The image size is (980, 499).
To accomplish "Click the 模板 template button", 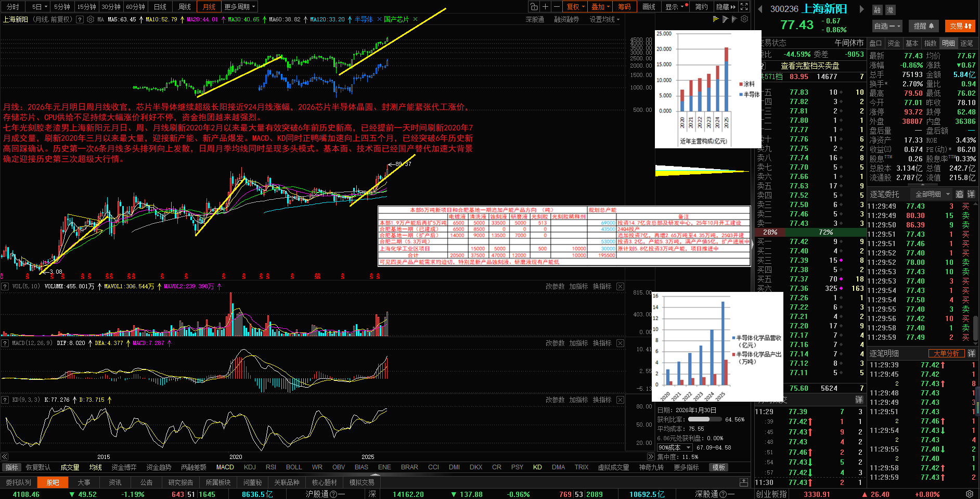I will tap(719, 467).
